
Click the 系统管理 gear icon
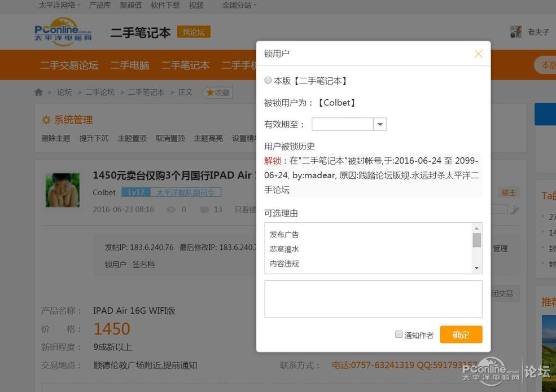(46, 120)
